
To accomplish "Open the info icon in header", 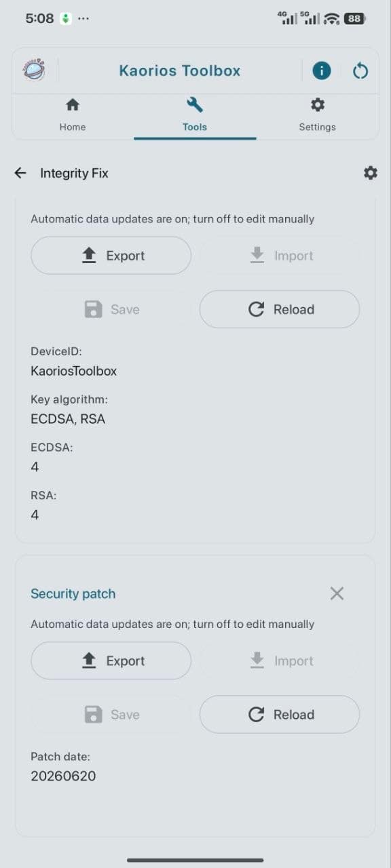I will click(322, 71).
